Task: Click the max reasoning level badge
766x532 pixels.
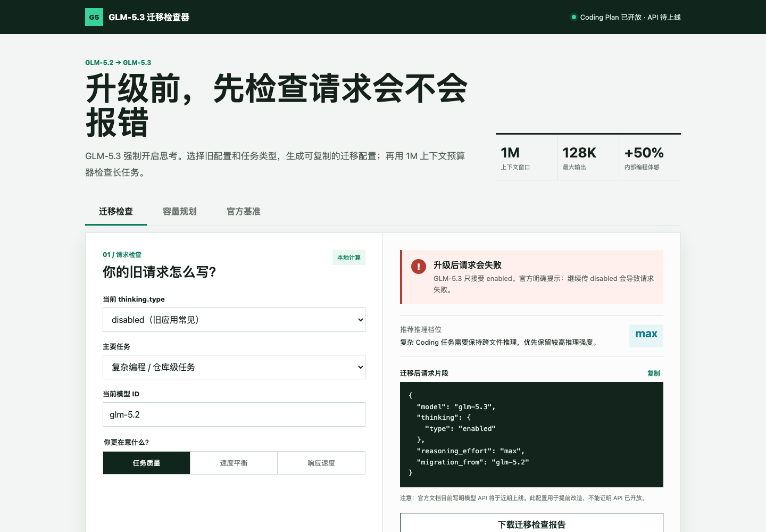Action: click(646, 336)
